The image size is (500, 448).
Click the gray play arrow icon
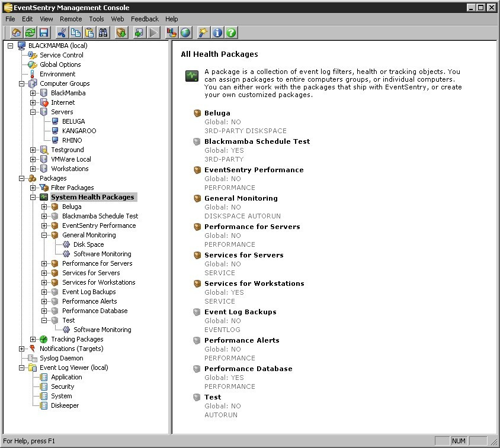tap(153, 33)
